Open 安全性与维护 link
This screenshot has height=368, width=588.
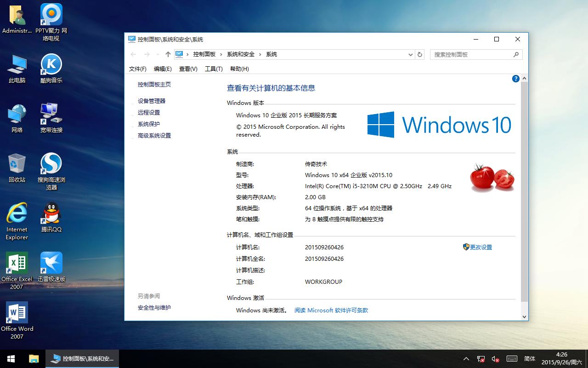[154, 307]
